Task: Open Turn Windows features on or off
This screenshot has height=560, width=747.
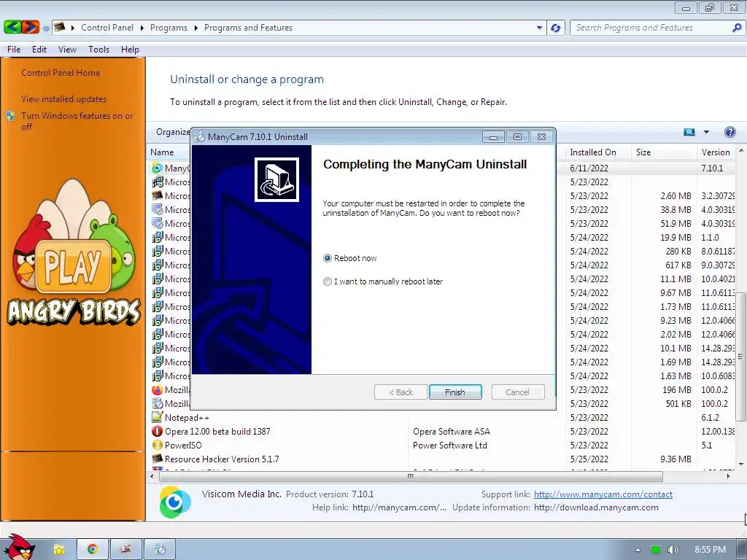Action: (77, 121)
